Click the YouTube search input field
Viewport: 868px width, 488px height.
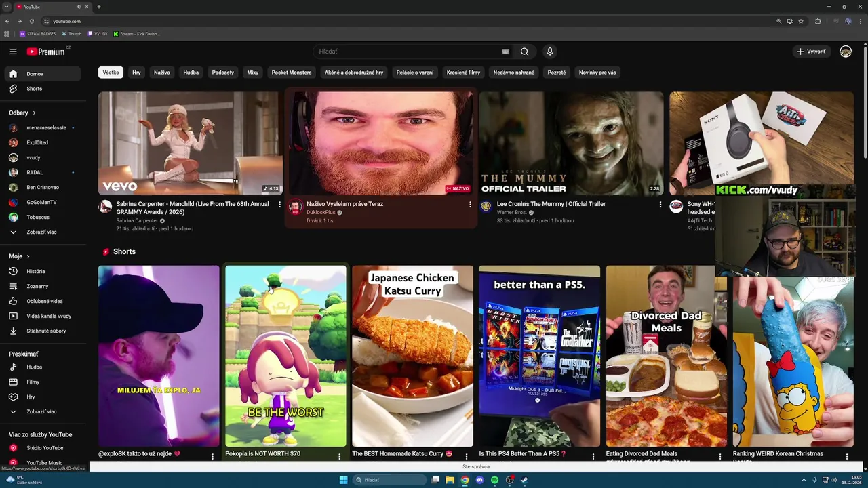(x=407, y=52)
